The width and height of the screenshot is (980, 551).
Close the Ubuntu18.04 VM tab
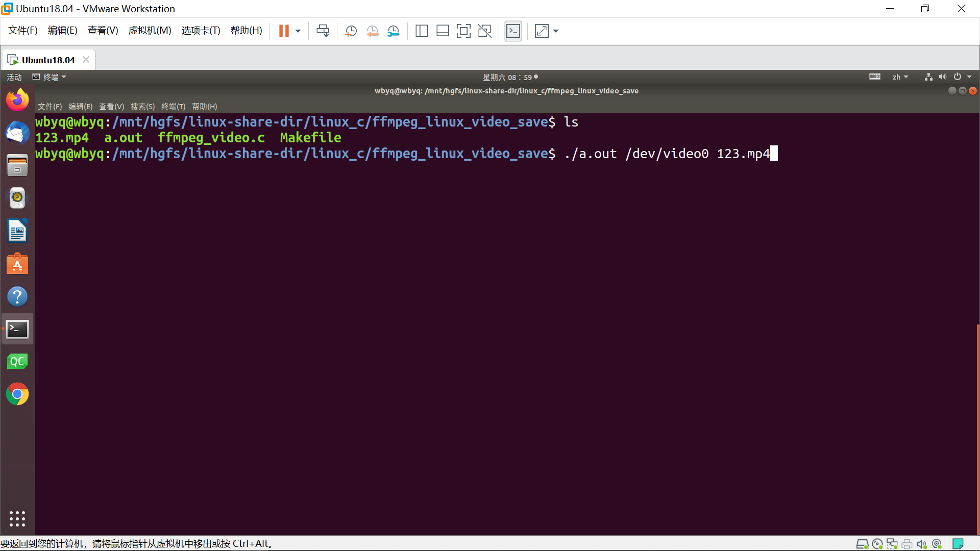pyautogui.click(x=86, y=60)
